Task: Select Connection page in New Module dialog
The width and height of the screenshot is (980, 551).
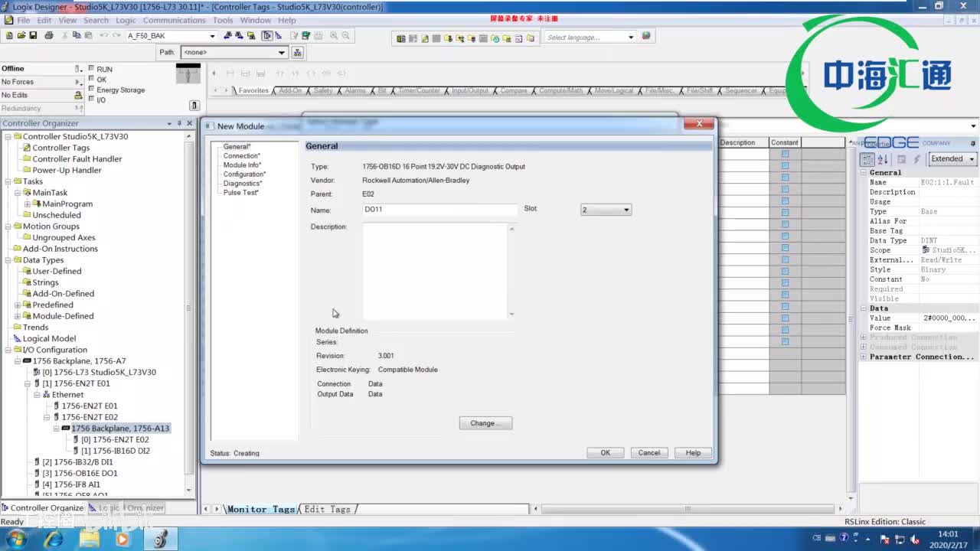Action: [242, 156]
